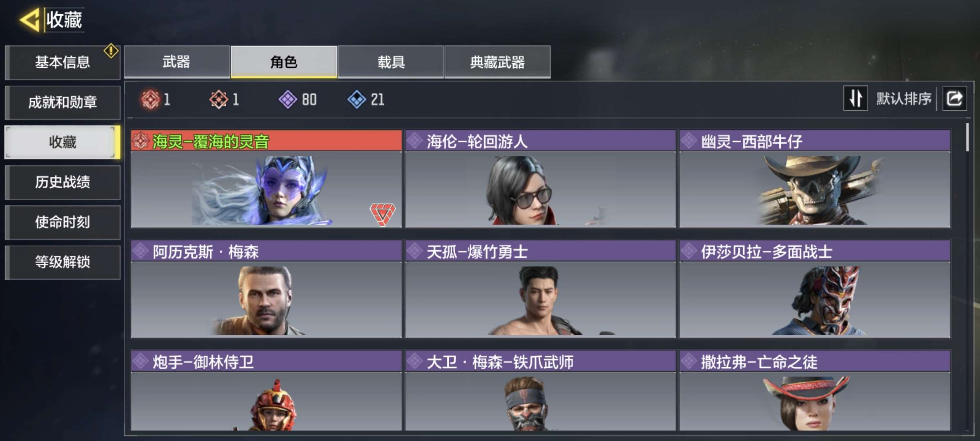Select the 海伦-轮回游人 character card
The image size is (980, 441).
pyautogui.click(x=540, y=179)
